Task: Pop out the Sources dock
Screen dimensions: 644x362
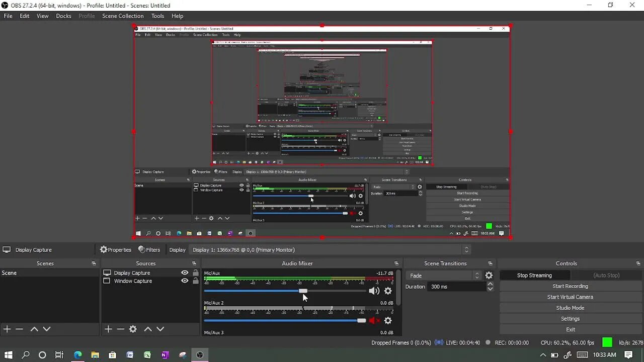Action: 194,263
